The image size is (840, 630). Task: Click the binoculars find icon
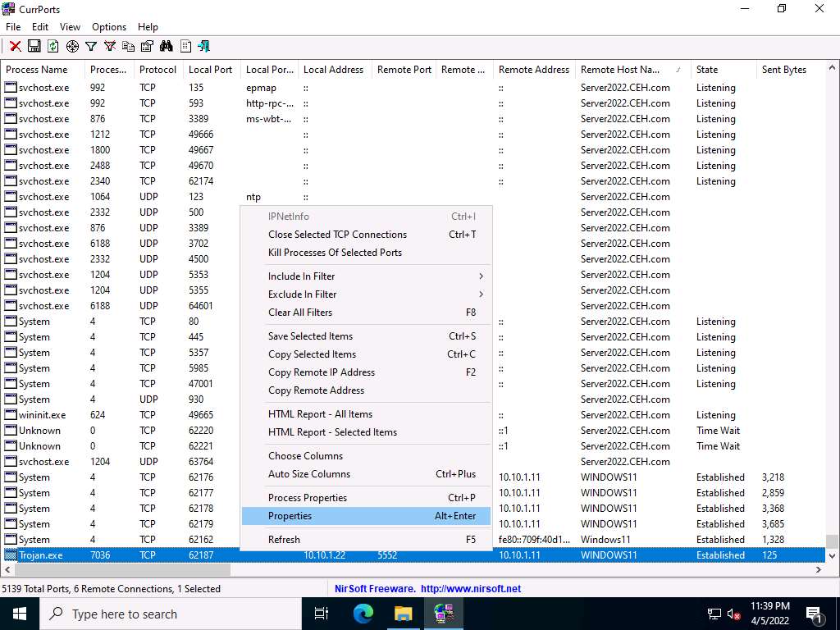click(167, 47)
